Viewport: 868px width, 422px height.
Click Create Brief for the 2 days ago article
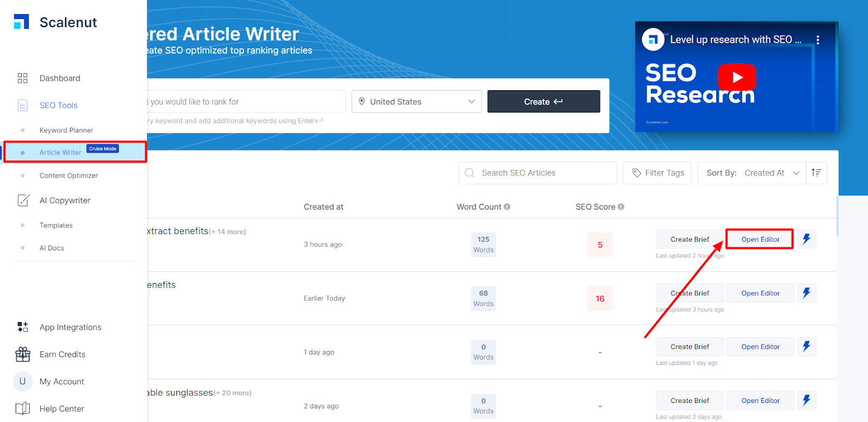[690, 401]
